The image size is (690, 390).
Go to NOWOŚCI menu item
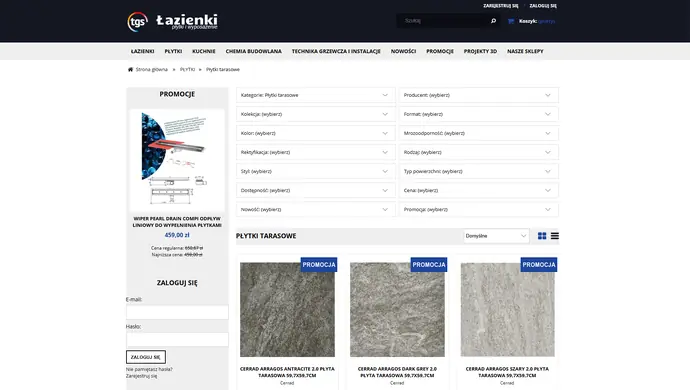click(x=404, y=52)
